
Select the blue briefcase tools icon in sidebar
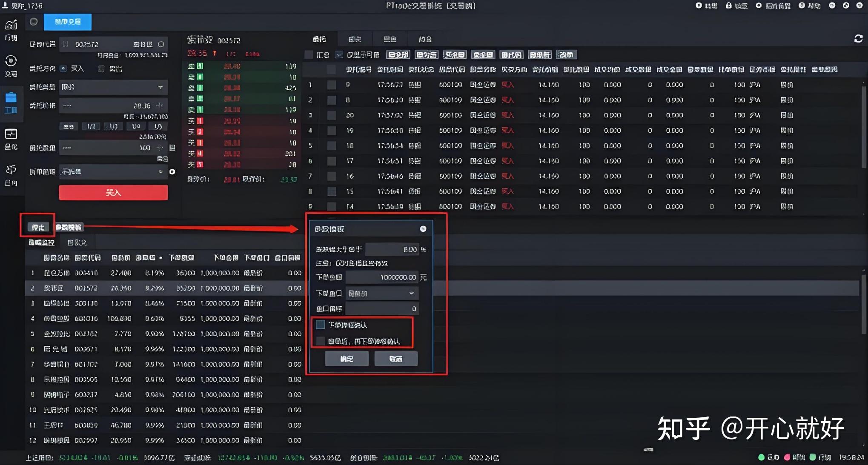11,98
